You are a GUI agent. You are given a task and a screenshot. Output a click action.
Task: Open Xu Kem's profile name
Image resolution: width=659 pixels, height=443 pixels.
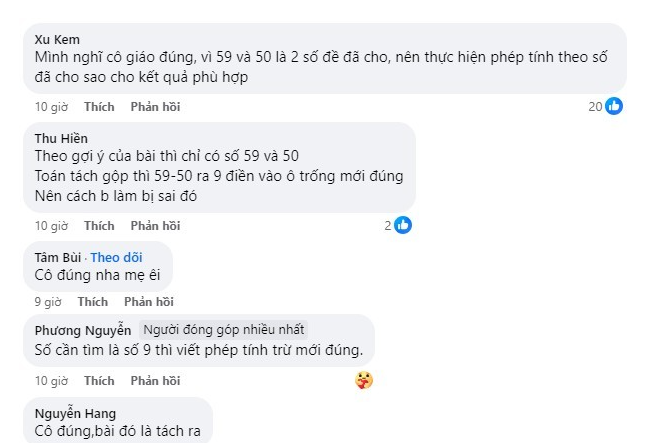tap(57, 40)
